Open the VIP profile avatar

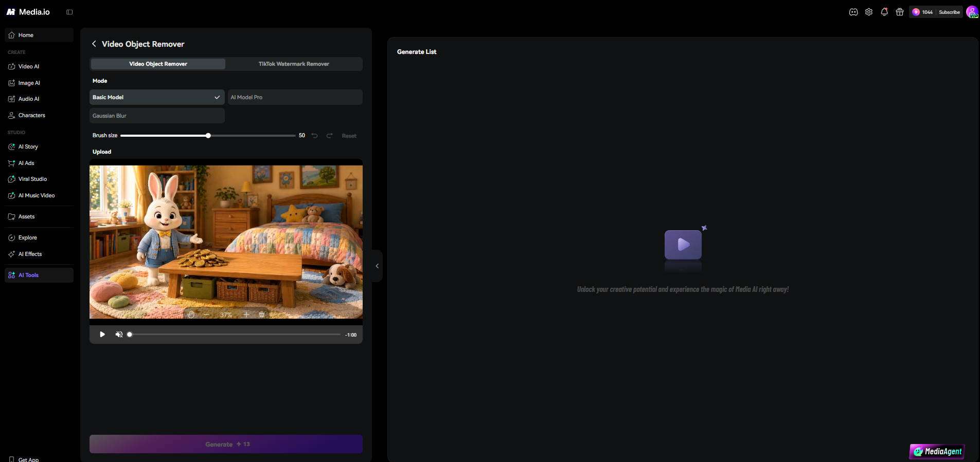(x=972, y=12)
